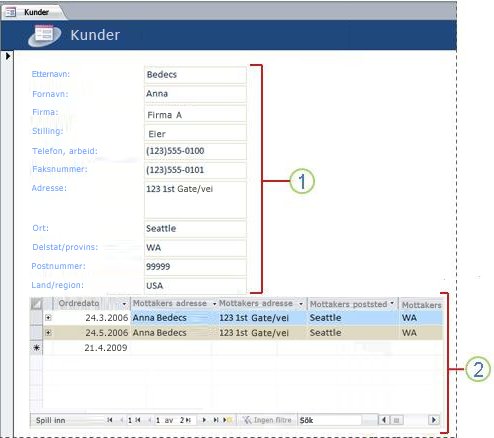494x438 pixels.
Task: Click the 24.3.2006 date cell
Action: (x=92, y=318)
